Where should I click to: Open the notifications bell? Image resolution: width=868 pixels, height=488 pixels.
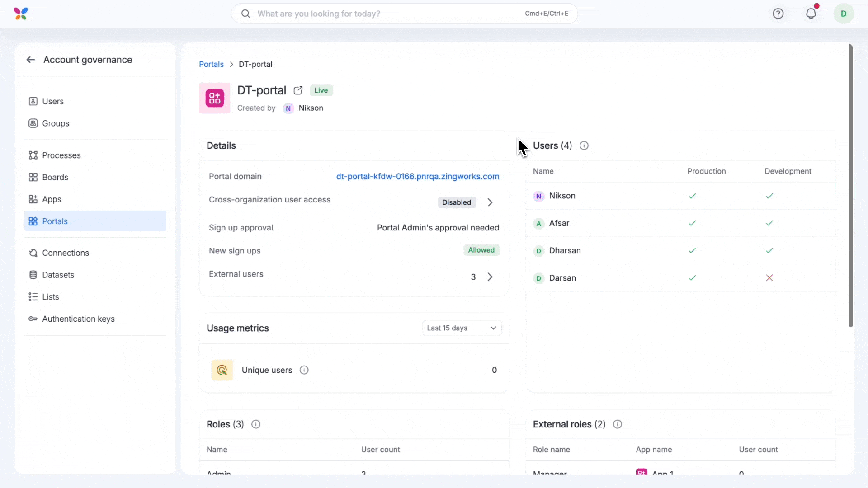tap(811, 14)
